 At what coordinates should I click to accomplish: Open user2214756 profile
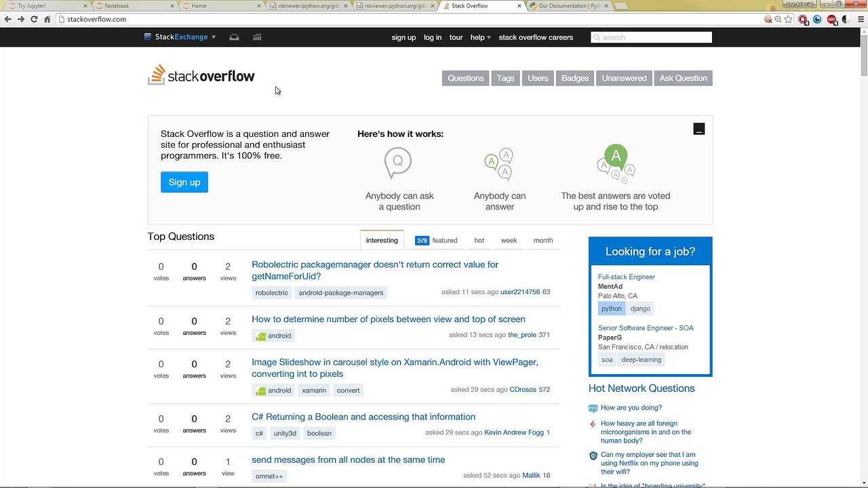coord(520,292)
